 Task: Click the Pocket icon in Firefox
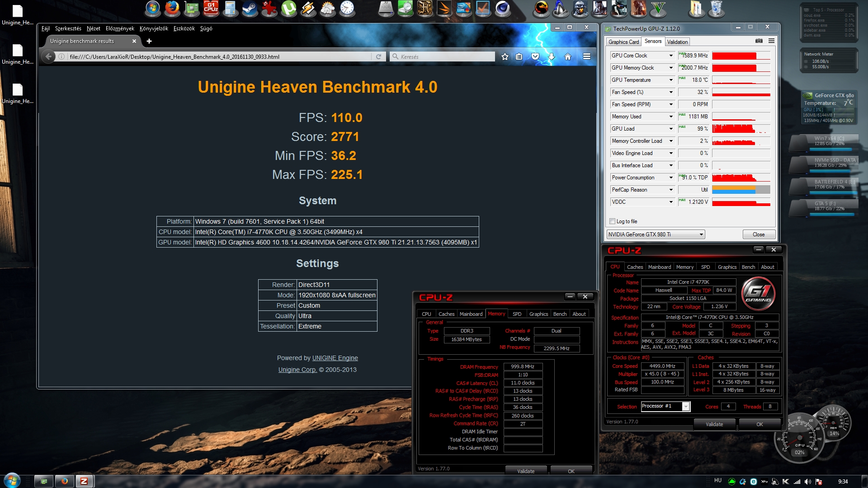pyautogui.click(x=535, y=56)
